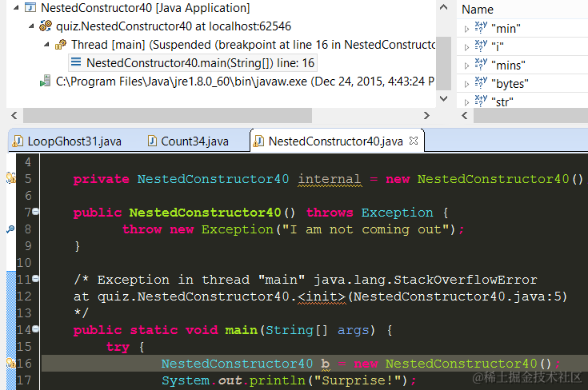Viewport: 588px width, 390px height.
Task: Click the watch expression icon for "bytes"
Action: (481, 82)
